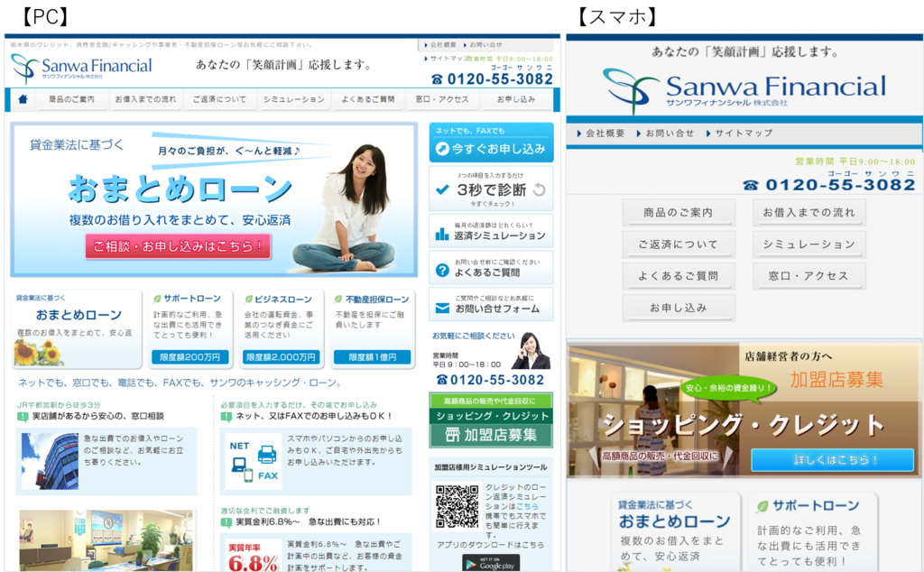This screenshot has width=924, height=572.
Task: Click bar chart icon of 返済シミュレーション
Action: click(x=442, y=234)
